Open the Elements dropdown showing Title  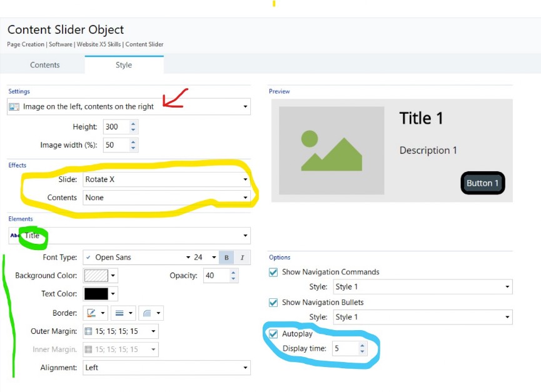point(129,236)
